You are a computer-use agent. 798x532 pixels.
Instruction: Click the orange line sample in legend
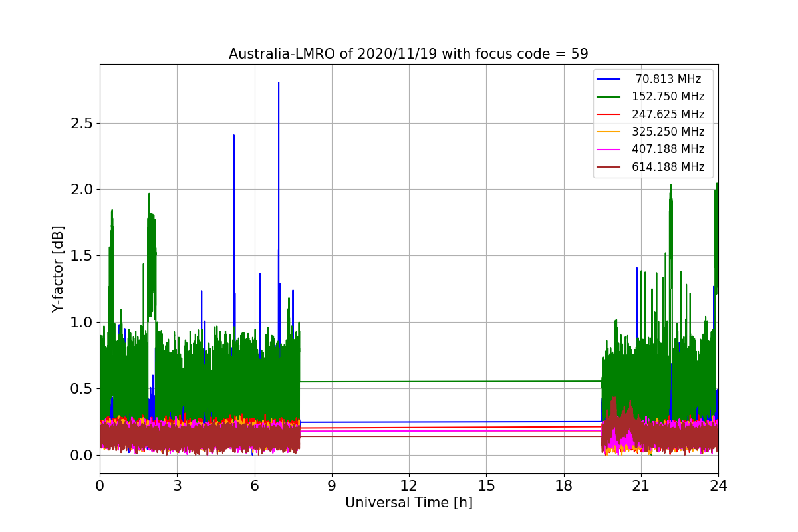pos(608,132)
